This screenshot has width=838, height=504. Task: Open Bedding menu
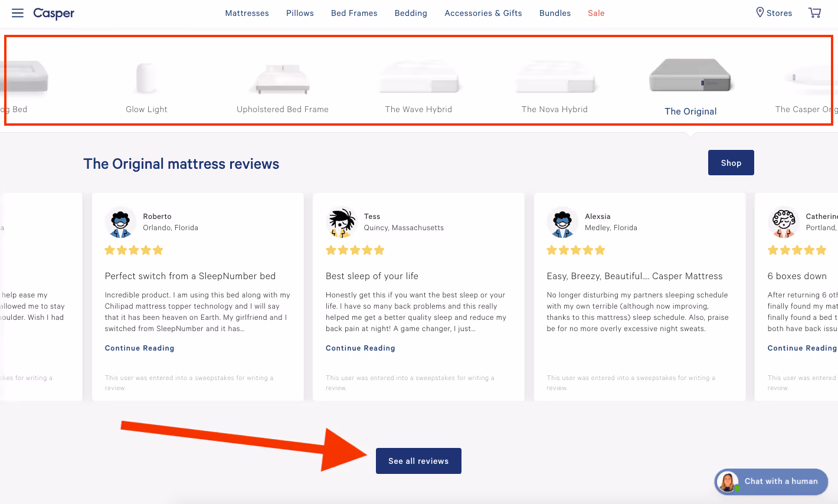411,13
